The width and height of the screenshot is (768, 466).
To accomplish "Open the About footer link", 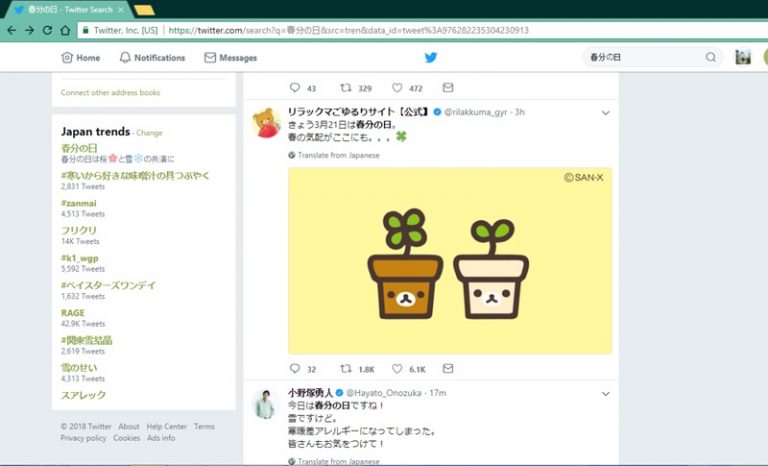I will click(129, 426).
